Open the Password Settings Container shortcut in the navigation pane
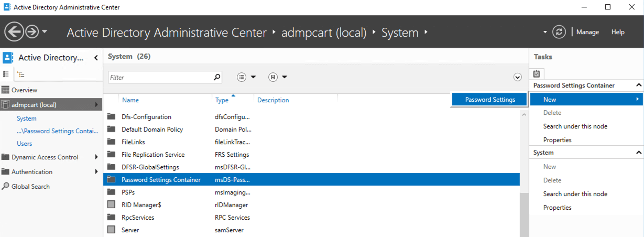The image size is (644, 237). tap(58, 131)
